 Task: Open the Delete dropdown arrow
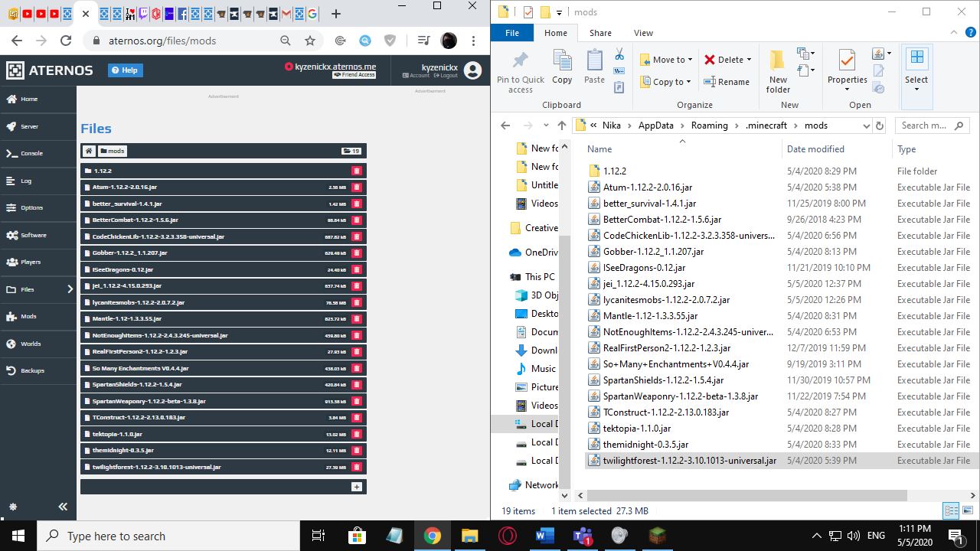(x=749, y=60)
